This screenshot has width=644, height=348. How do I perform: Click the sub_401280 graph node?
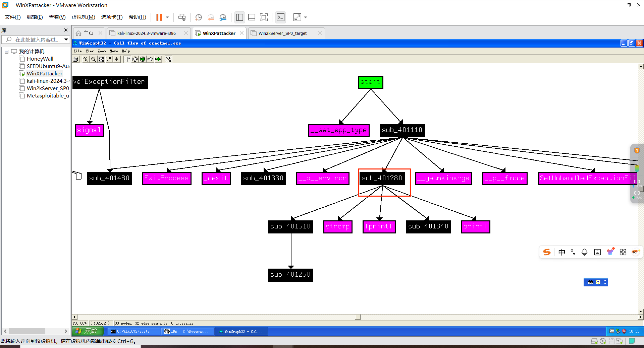click(382, 178)
